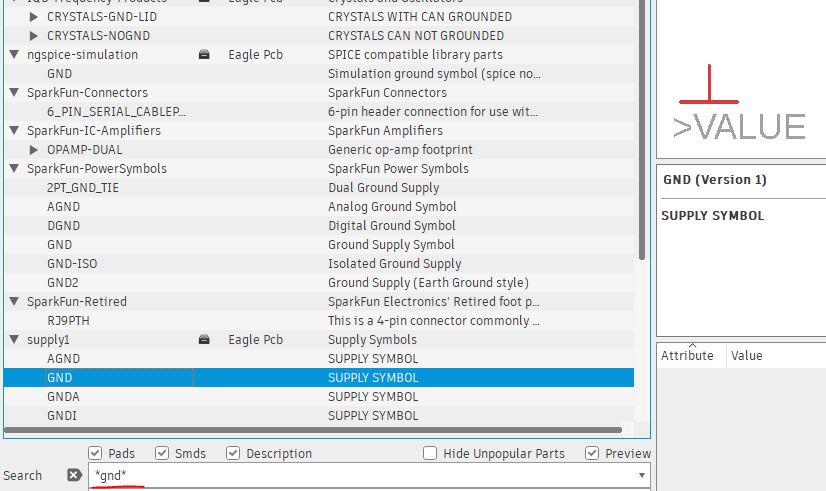Click 'Simulation ground symbol' description text
Viewport: 826px width, 491px height.
tap(434, 74)
